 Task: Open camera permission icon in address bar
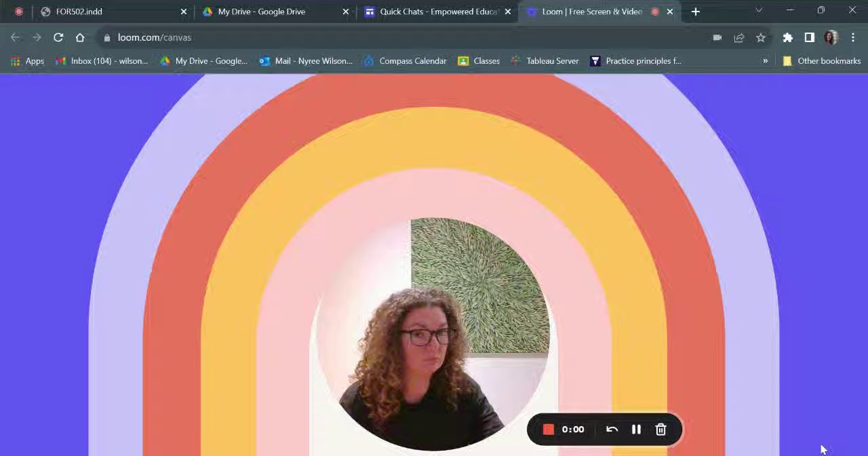point(717,38)
